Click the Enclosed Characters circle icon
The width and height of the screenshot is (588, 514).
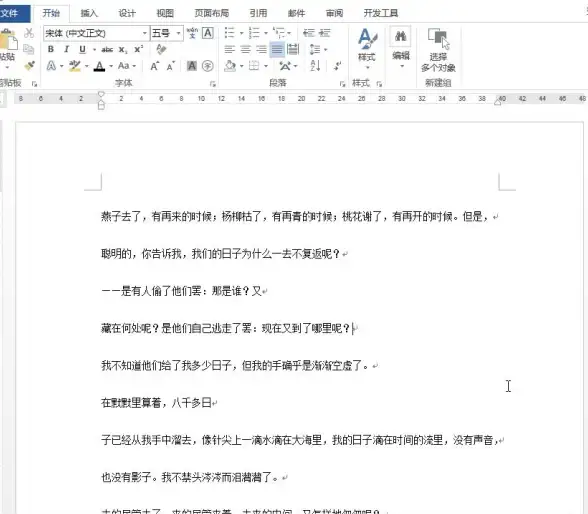[208, 66]
